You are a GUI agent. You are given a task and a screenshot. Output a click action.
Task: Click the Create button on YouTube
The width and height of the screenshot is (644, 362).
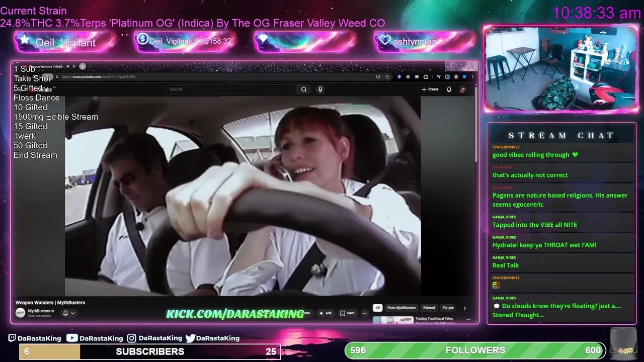[x=430, y=89]
